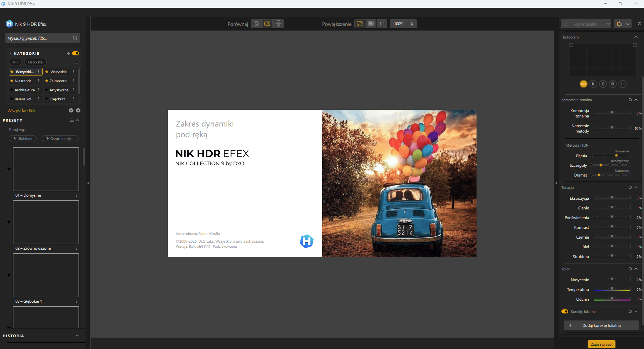The image size is (644, 349).
Task: Favorite the 01 – Domyślne preset star
Action: point(9,169)
